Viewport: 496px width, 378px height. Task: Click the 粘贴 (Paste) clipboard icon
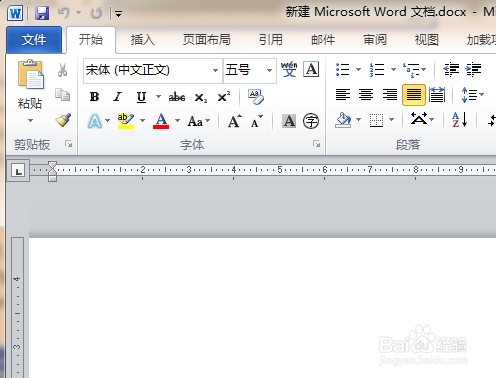coord(31,74)
